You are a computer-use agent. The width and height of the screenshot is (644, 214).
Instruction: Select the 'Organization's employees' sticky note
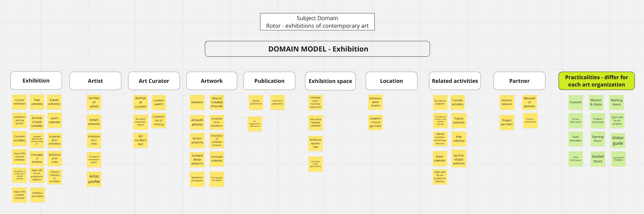pos(618,159)
